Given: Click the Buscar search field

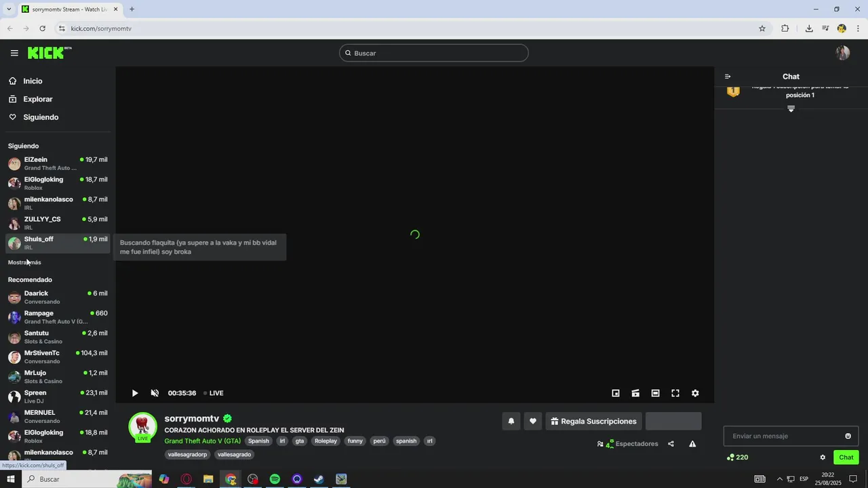Looking at the screenshot, I should 434,53.
